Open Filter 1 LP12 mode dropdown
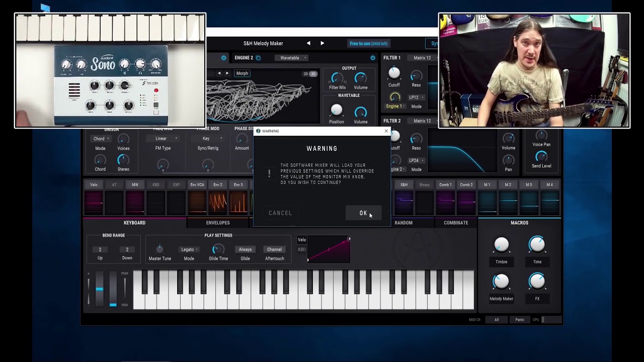644x362 pixels. 416,97
